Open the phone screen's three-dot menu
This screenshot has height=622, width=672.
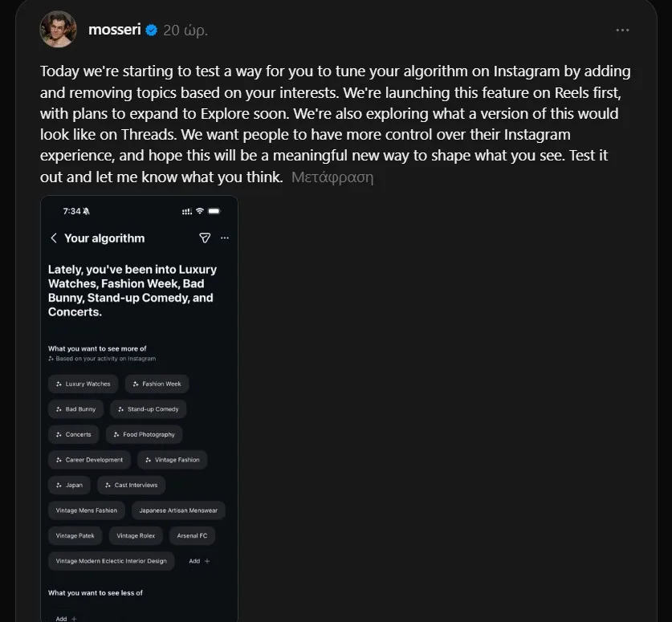pos(224,238)
